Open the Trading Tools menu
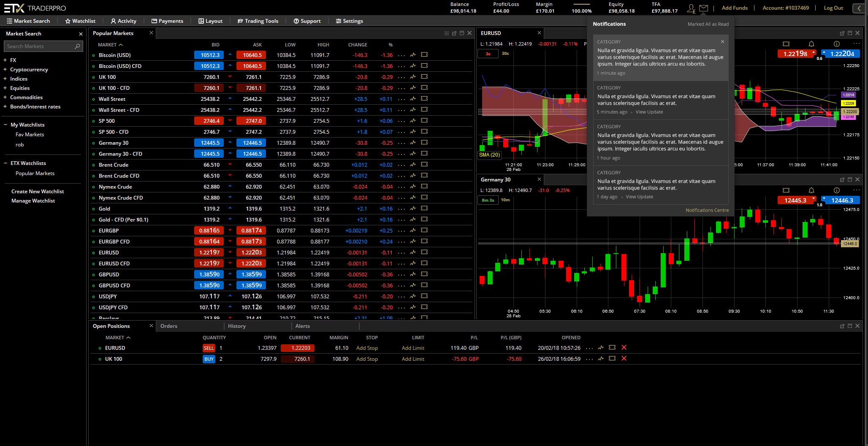868x446 pixels. pos(258,21)
